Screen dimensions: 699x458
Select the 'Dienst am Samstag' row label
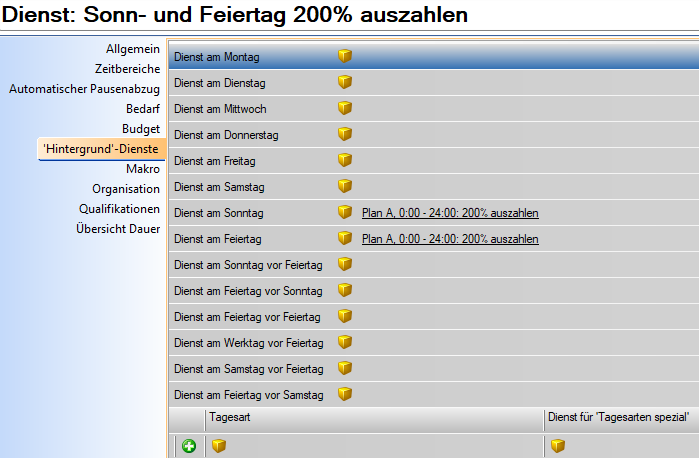point(219,187)
